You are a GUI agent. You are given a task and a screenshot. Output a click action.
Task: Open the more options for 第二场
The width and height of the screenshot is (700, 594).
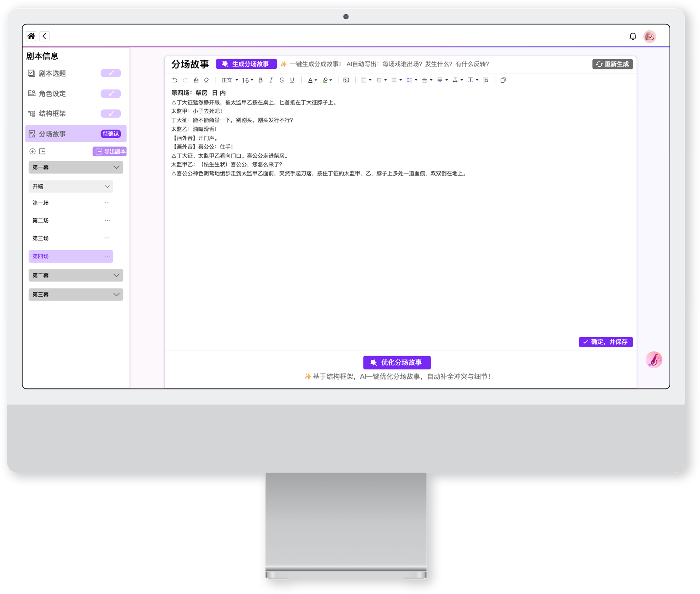pos(107,220)
